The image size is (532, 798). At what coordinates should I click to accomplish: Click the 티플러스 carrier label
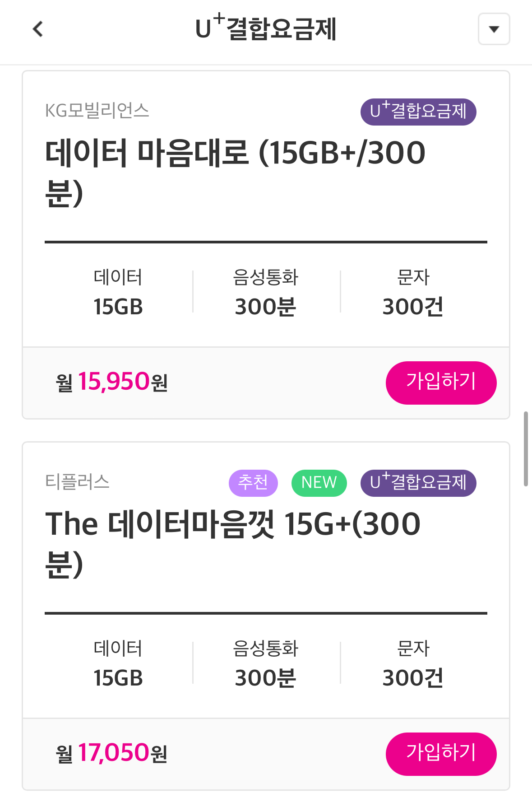(77, 482)
